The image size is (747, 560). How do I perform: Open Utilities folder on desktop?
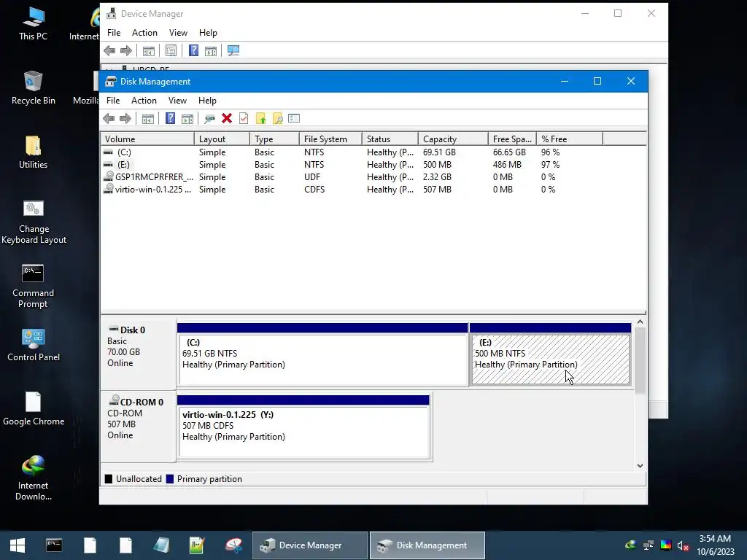[x=34, y=152]
